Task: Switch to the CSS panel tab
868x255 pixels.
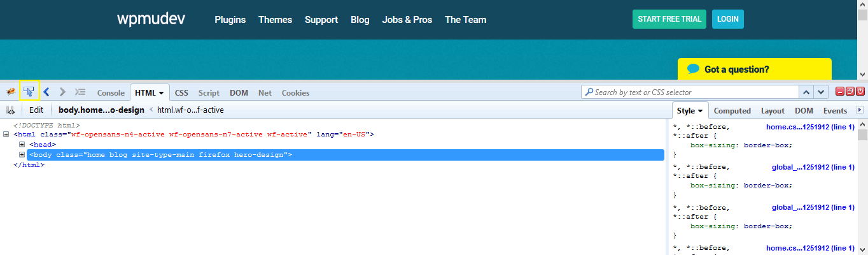Action: 181,92
